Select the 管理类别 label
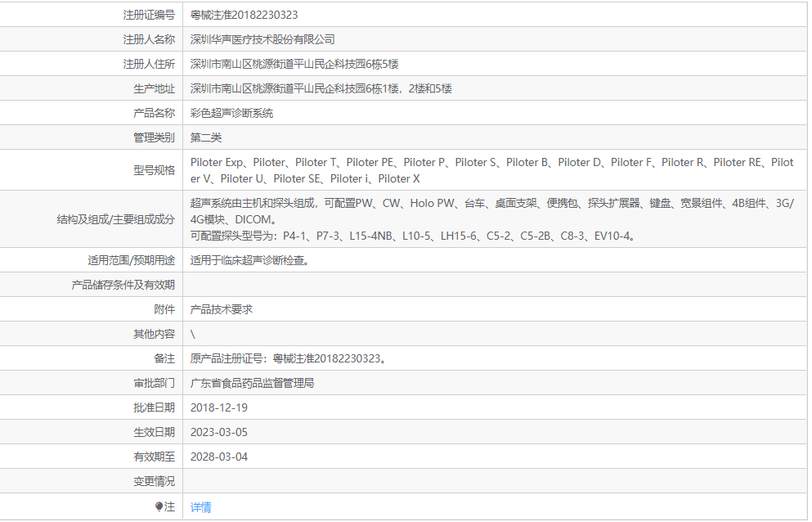 point(155,138)
